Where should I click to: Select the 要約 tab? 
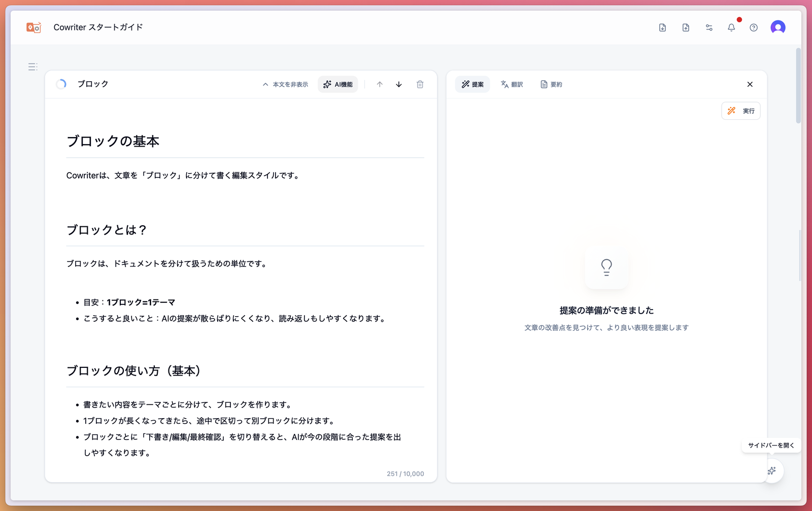coord(551,84)
